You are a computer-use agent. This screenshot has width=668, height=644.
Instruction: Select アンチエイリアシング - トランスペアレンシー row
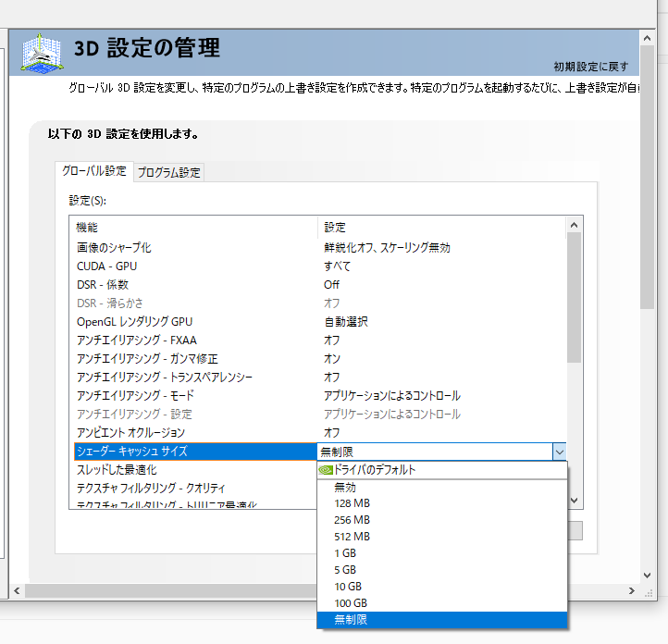coord(319,377)
